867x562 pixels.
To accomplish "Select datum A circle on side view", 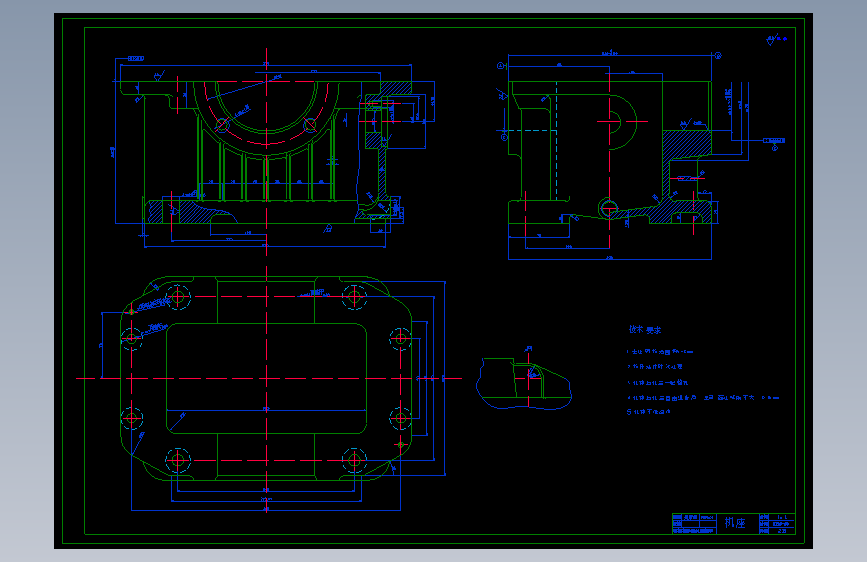I will tap(501, 66).
